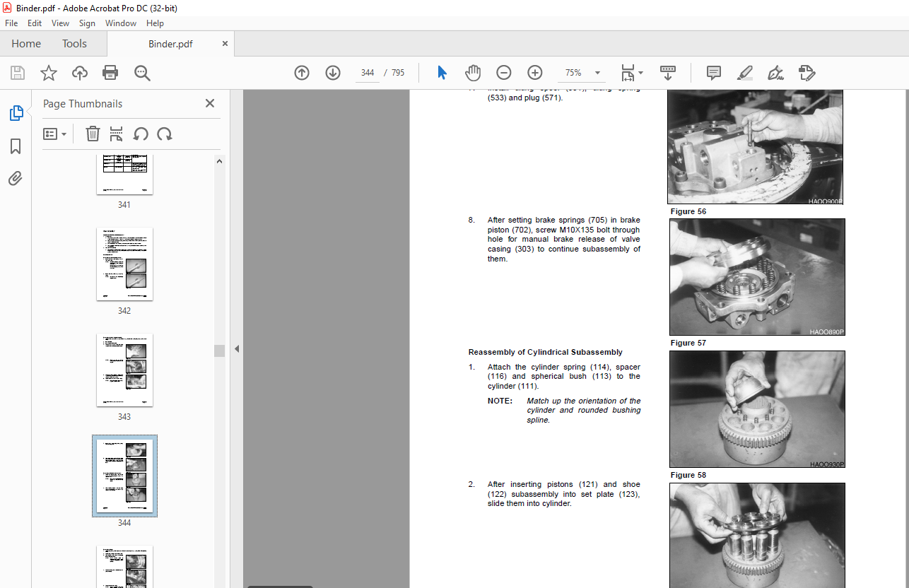This screenshot has width=909, height=588.
Task: Click total page count '795'
Action: coord(398,73)
